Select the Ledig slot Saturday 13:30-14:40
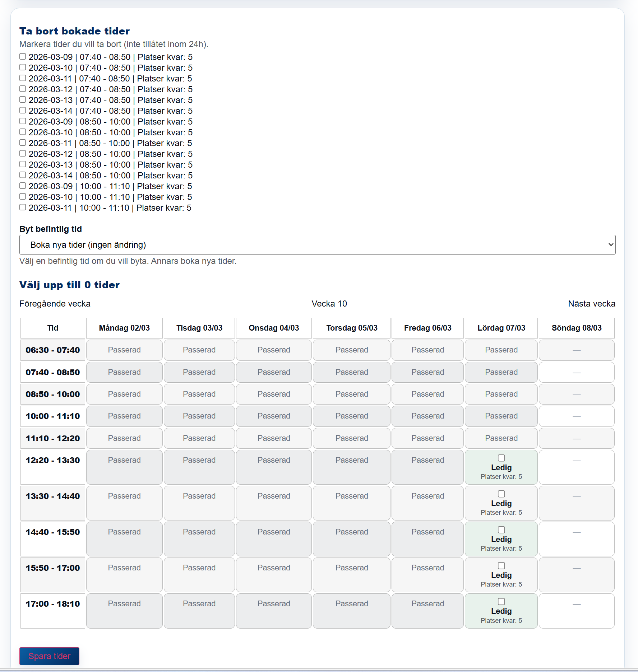638x672 pixels. coord(501,494)
